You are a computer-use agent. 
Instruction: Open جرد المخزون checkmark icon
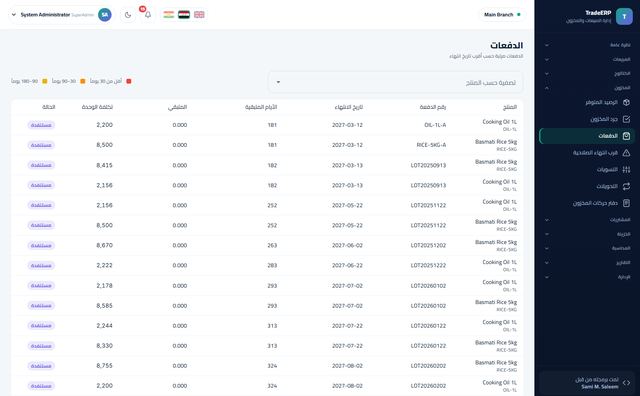click(x=626, y=119)
